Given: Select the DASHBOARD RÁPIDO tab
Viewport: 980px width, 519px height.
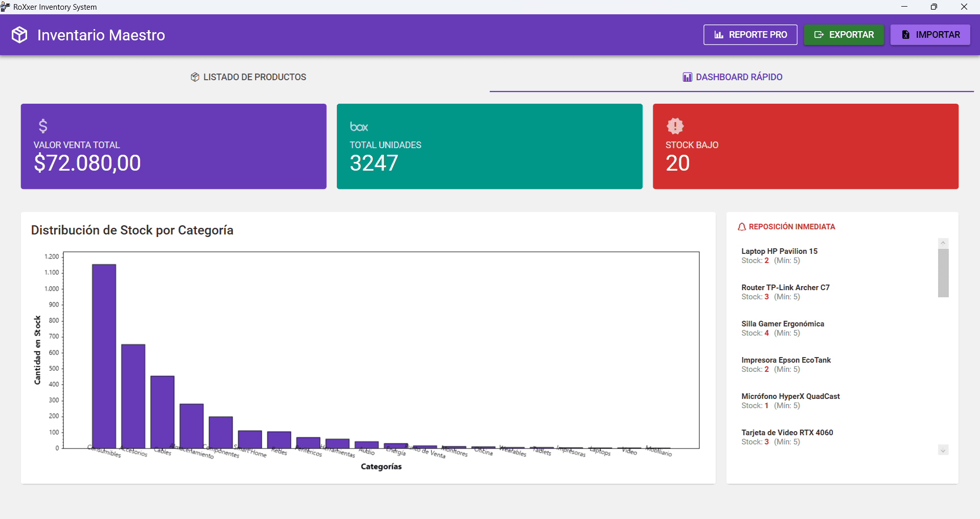Looking at the screenshot, I should 732,77.
